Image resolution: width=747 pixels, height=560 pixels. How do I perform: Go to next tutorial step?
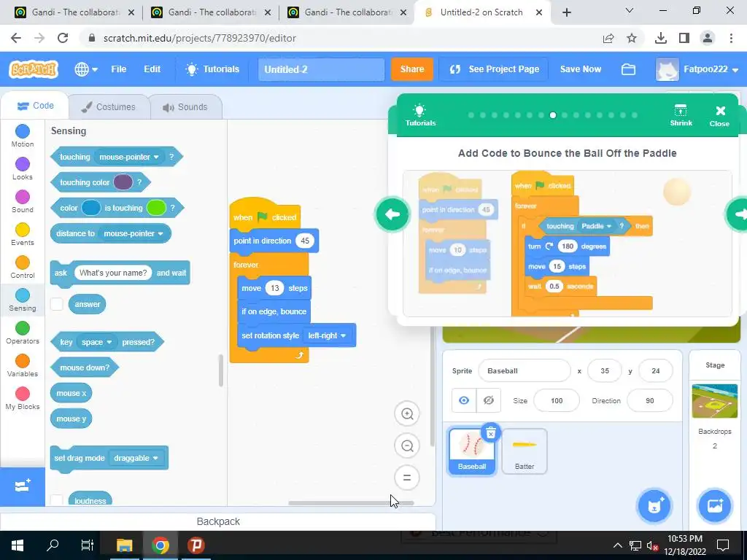point(738,214)
